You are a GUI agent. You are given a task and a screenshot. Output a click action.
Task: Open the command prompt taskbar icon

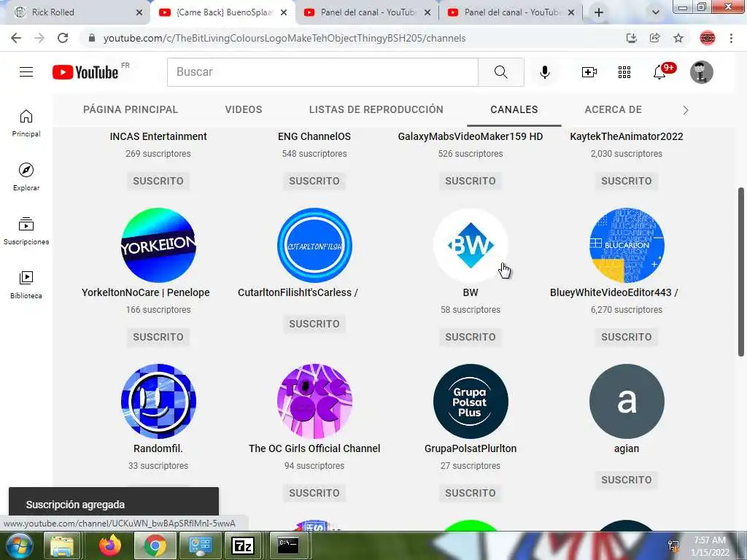point(289,545)
